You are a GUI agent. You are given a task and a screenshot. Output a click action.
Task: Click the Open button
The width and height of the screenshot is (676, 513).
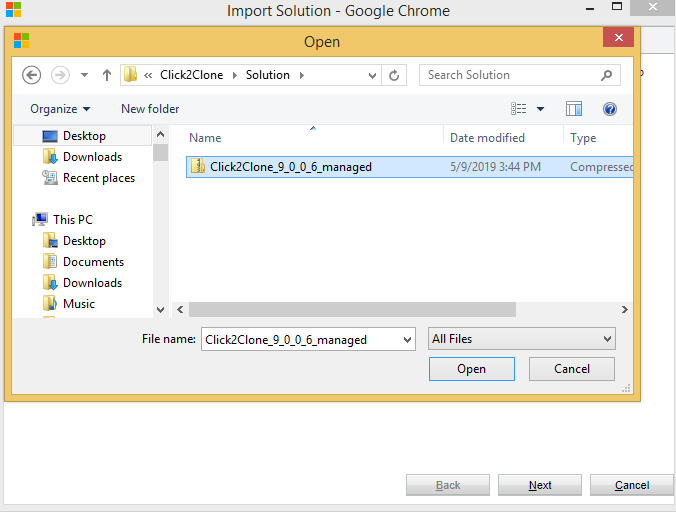(472, 369)
